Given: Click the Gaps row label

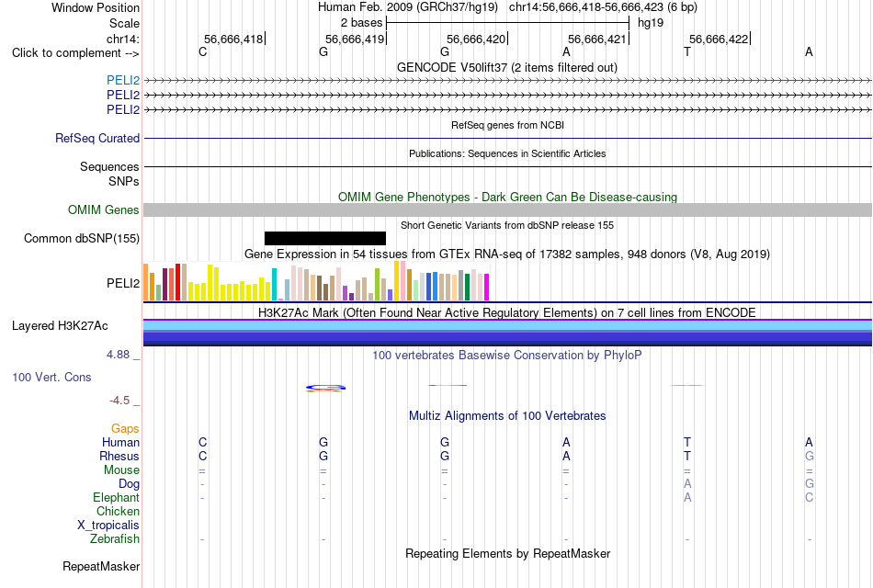Looking at the screenshot, I should [x=125, y=429].
